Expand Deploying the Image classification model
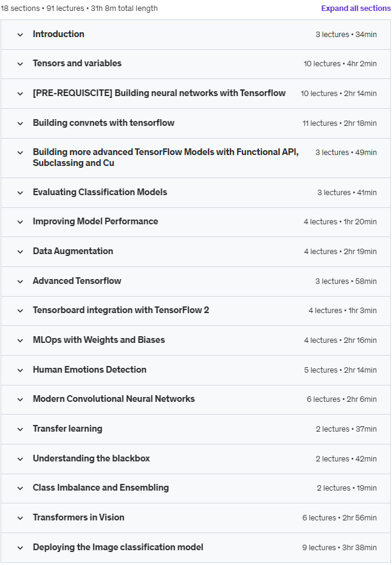Screen dimensions: 392x566 click(x=196, y=548)
